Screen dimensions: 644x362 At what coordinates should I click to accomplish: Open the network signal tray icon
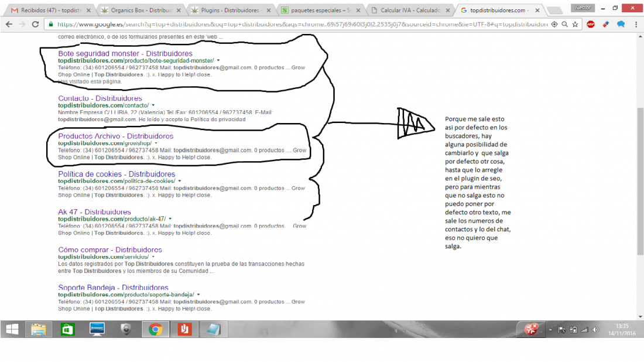pos(584,330)
